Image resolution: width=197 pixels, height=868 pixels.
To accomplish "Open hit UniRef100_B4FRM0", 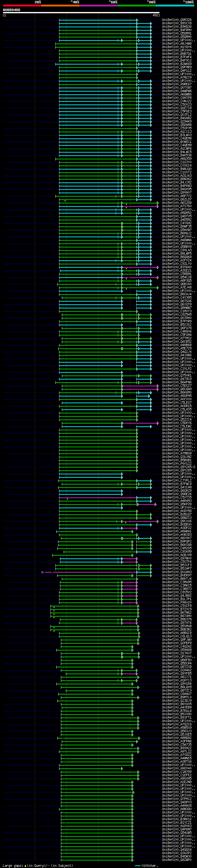I will tap(177, 30).
